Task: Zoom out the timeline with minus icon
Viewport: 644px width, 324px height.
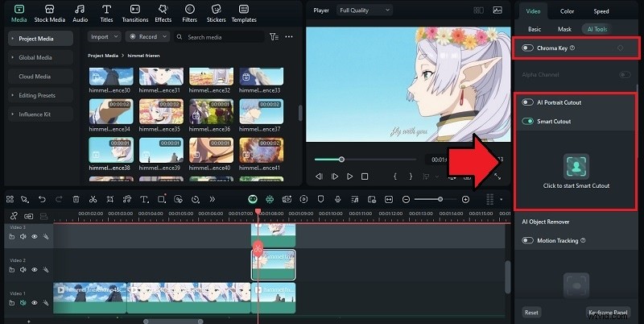Action: point(406,199)
